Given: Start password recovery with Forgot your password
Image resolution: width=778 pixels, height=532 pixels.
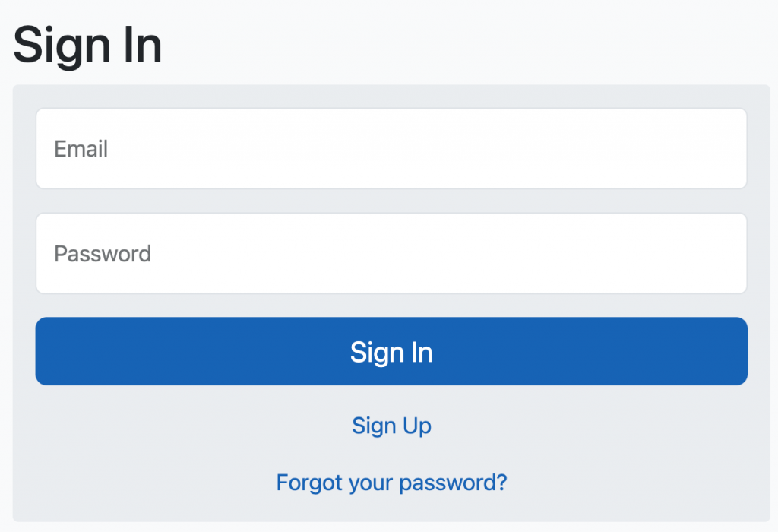Looking at the screenshot, I should coord(391,483).
